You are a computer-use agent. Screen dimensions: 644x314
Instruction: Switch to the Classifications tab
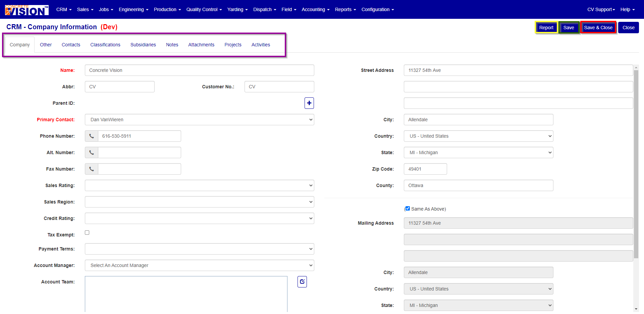click(x=105, y=45)
